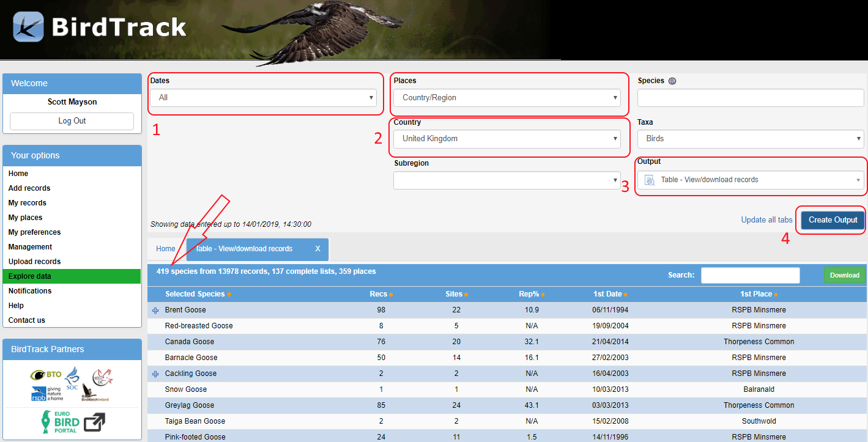
Task: Expand the Cackling Goose row
Action: tap(155, 374)
